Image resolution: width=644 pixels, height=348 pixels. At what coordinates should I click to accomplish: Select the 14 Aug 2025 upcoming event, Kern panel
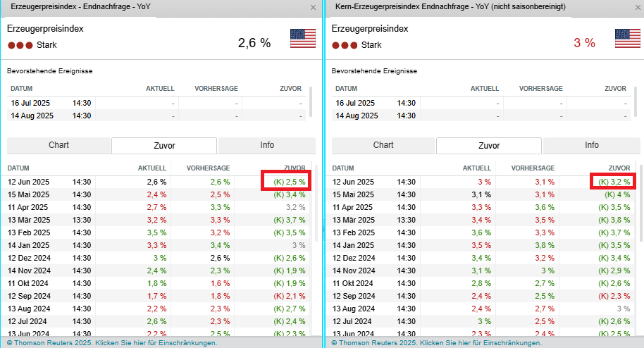point(481,116)
